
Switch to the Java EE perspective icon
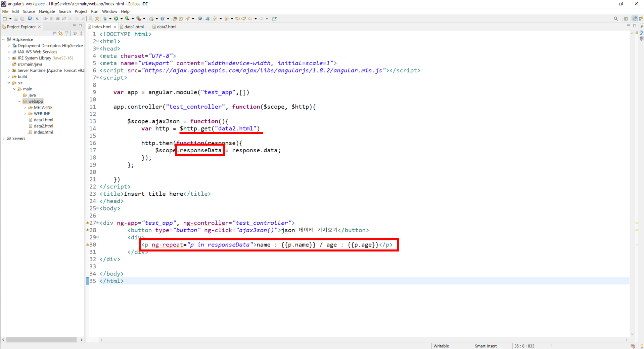click(634, 18)
